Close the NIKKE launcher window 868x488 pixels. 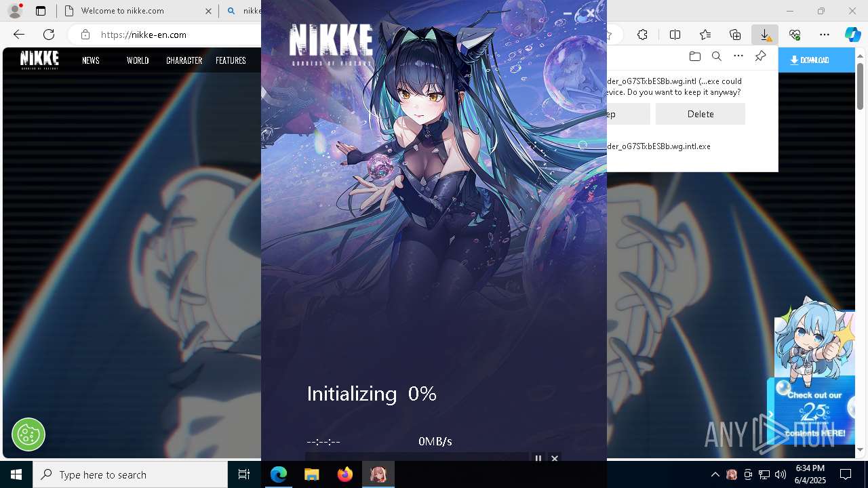pos(591,13)
